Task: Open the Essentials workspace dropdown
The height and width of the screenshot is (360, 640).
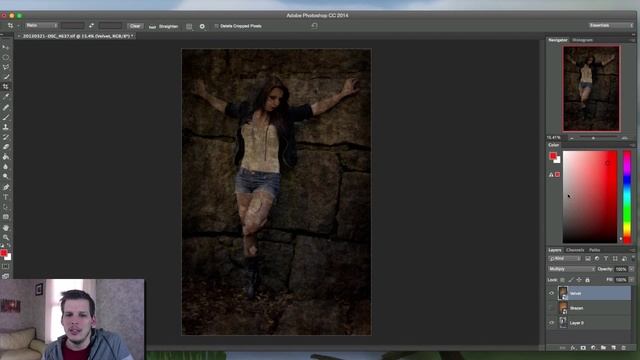Action: [611, 25]
